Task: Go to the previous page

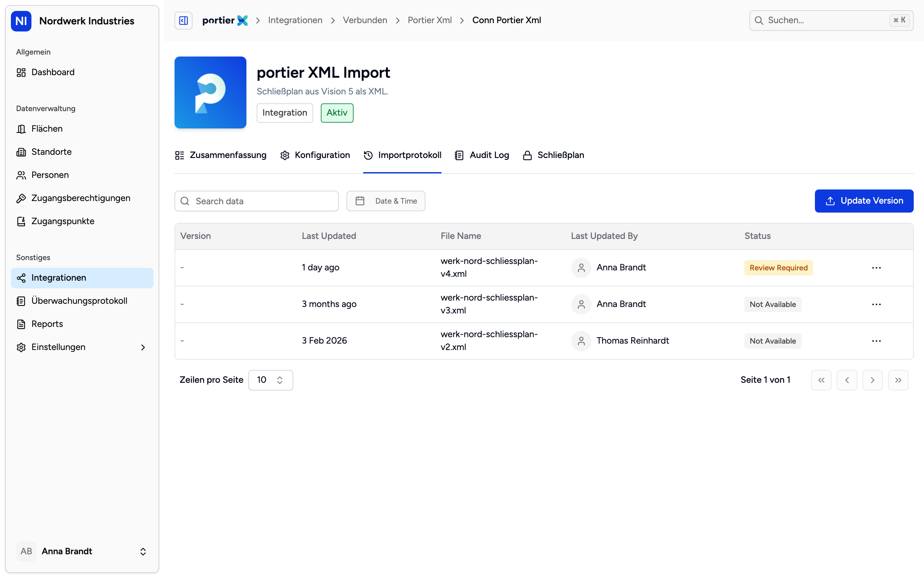Action: [x=847, y=380]
